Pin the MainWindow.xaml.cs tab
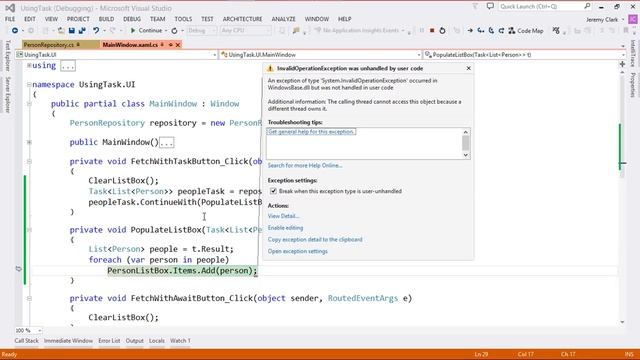This screenshot has width=640, height=360. (x=171, y=45)
